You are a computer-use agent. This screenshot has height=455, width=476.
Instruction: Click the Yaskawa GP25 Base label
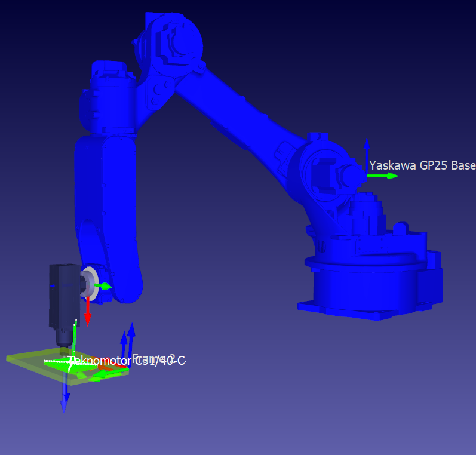click(422, 165)
